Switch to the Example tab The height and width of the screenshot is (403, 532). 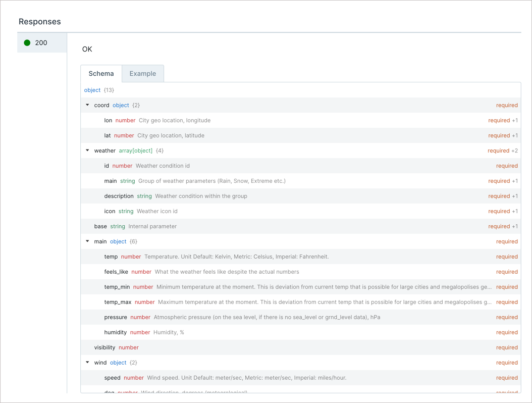[142, 73]
